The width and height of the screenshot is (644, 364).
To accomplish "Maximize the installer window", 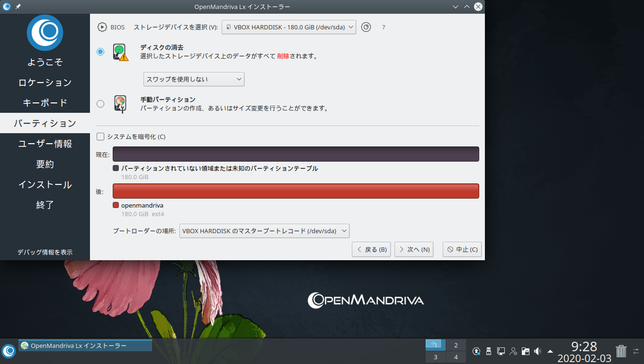I will [x=467, y=7].
